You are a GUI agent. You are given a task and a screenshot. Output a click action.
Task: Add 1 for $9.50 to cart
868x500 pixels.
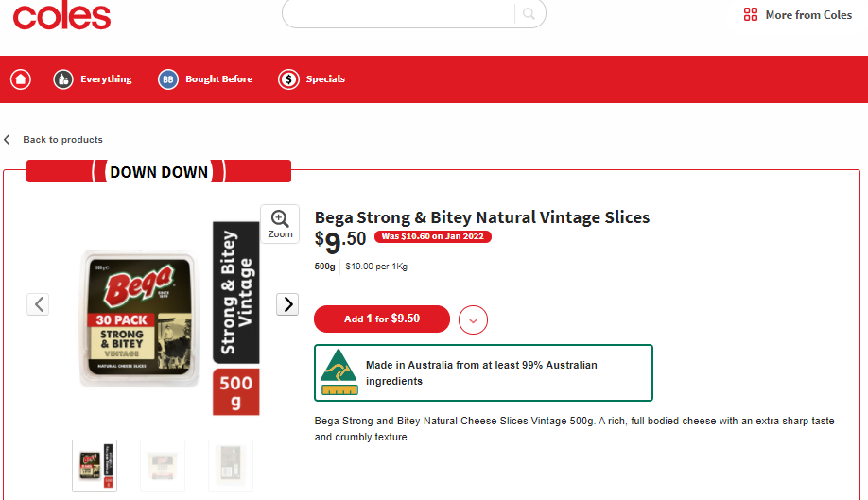[382, 319]
